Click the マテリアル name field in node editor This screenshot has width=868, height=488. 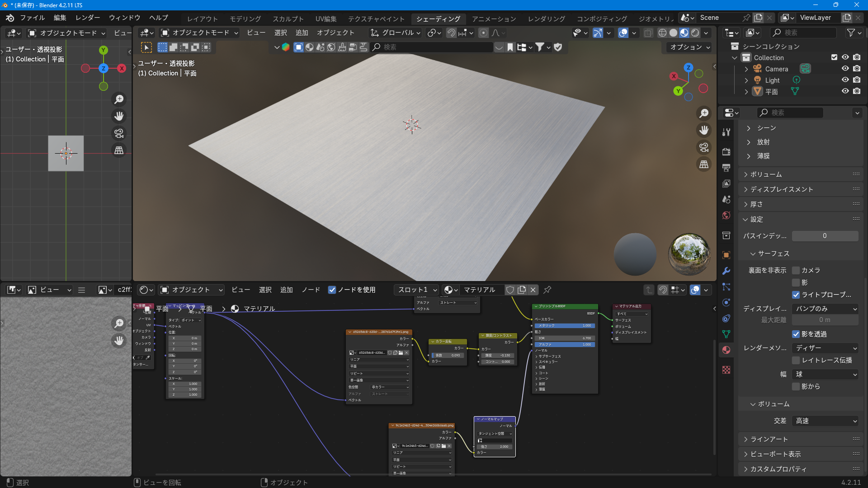coord(482,290)
